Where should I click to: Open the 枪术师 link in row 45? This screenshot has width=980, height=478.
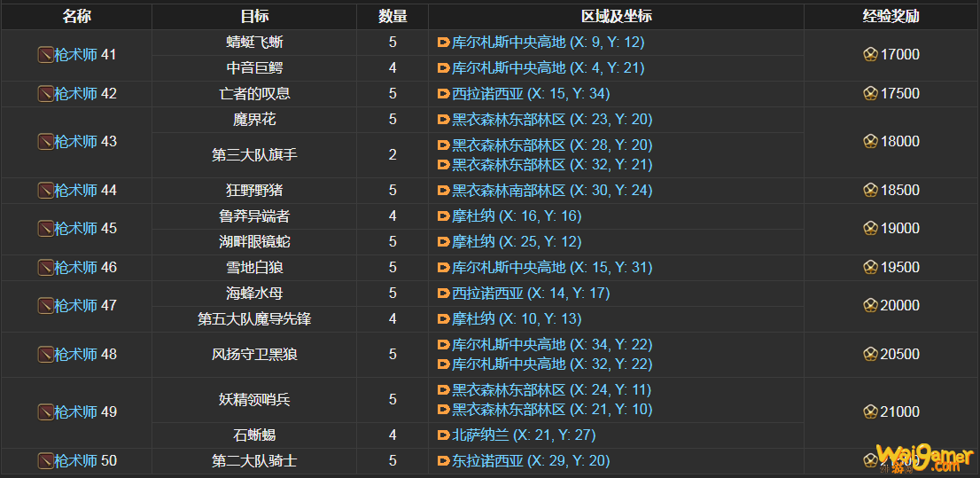[x=75, y=229]
